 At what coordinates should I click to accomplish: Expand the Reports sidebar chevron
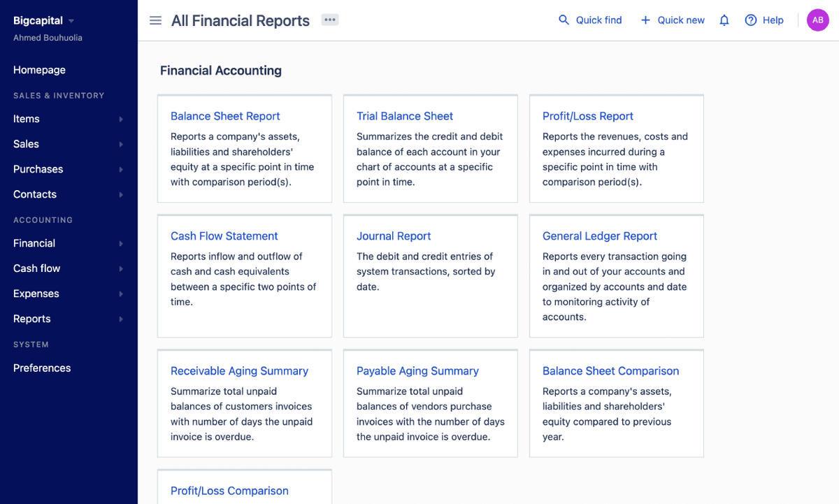(120, 319)
